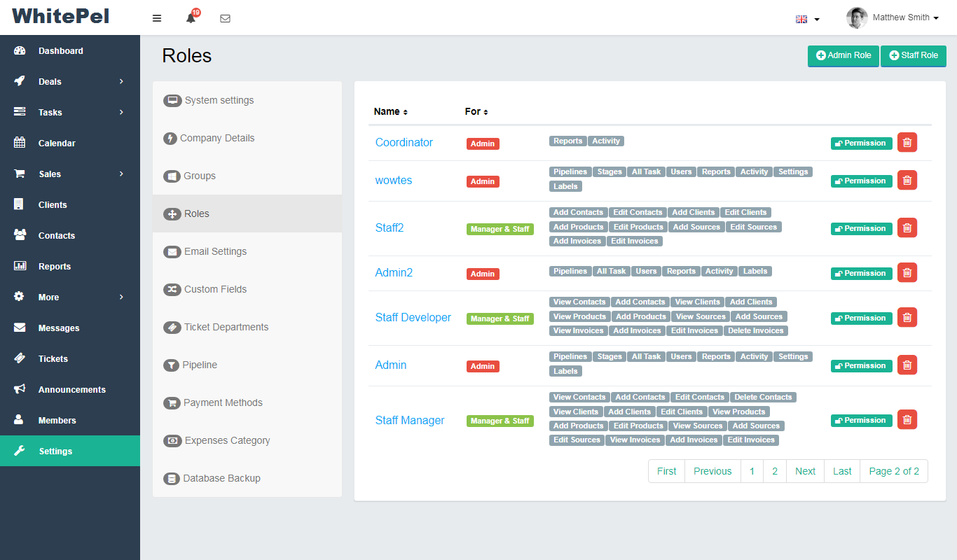Click the notification bell icon
Viewport: 957px width, 560px height.
pos(191,18)
